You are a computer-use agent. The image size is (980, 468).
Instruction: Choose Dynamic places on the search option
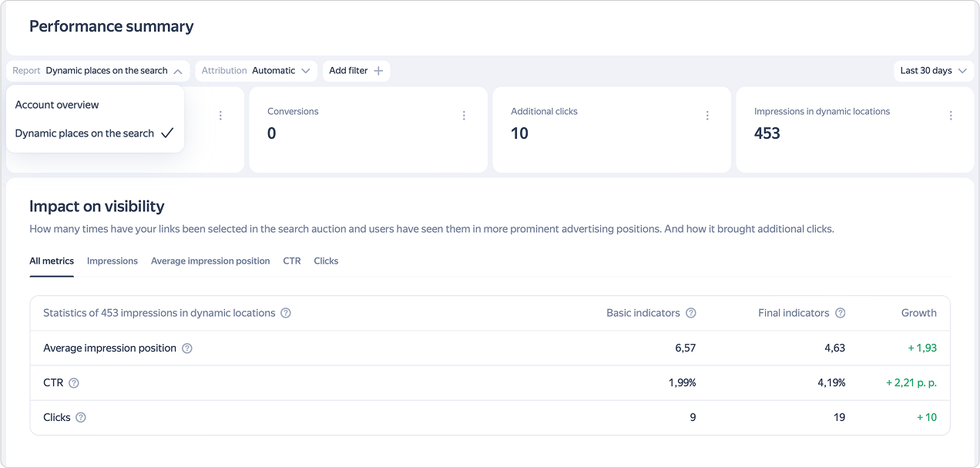[85, 133]
